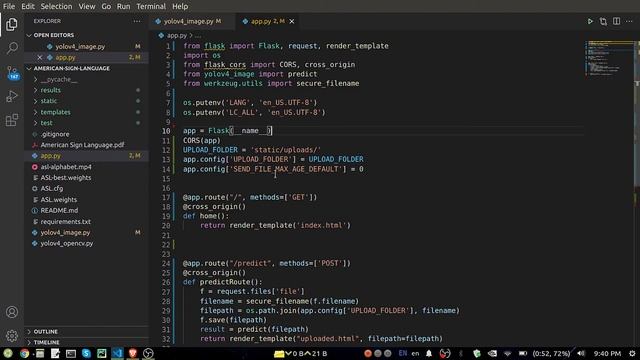Click the Wi-Fi network icon in tray
Viewport: 640px width, 360px height.
point(507,353)
